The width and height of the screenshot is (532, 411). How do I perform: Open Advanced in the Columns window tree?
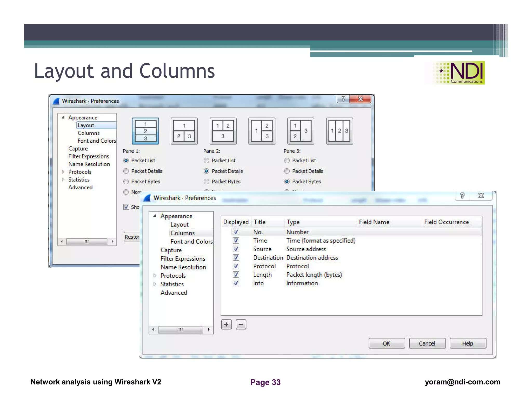point(174,293)
